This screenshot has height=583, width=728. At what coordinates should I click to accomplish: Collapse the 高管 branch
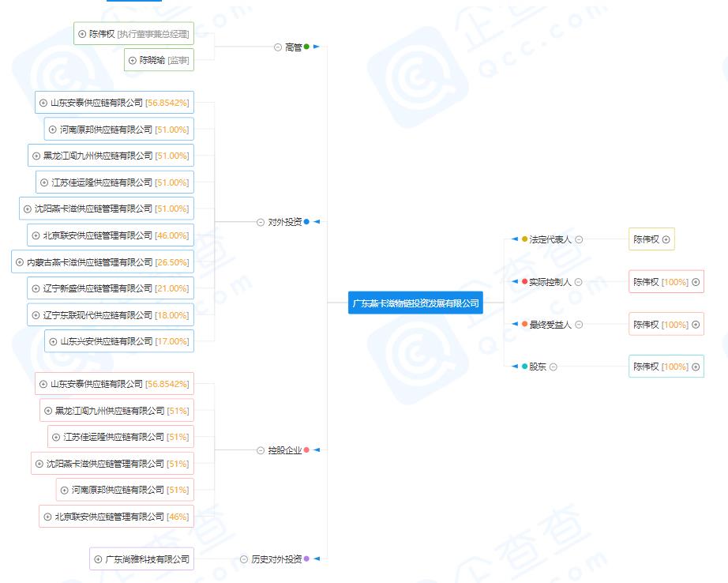click(278, 47)
